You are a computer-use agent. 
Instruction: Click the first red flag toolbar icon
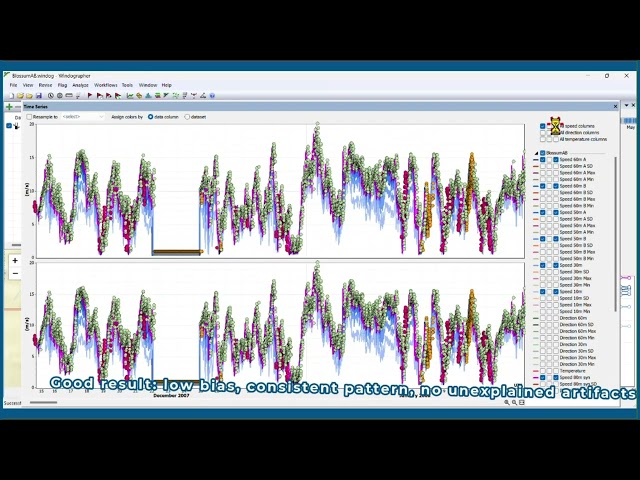90,96
